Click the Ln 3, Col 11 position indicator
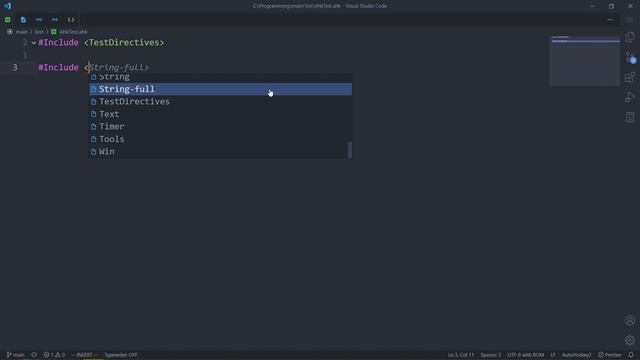 pyautogui.click(x=461, y=355)
